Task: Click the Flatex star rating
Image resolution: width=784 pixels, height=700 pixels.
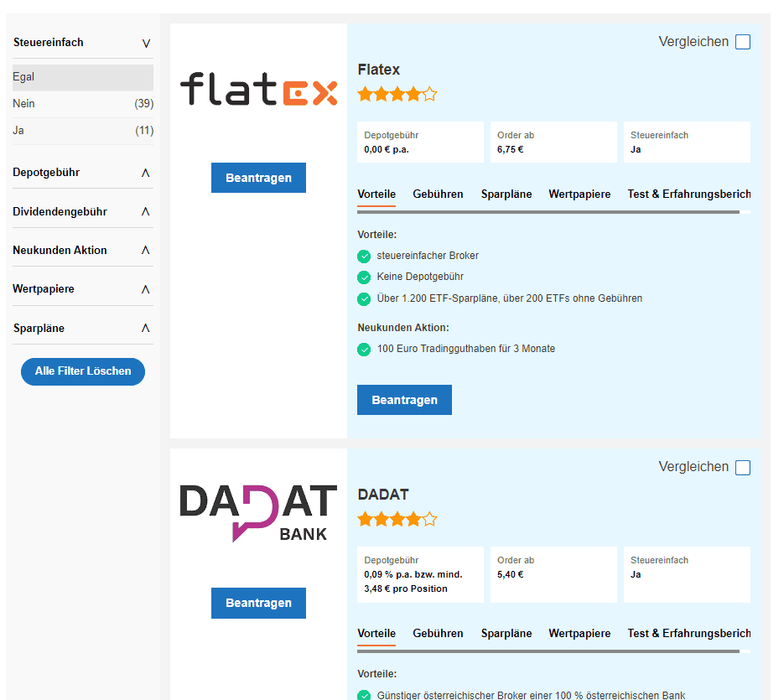Action: [397, 94]
